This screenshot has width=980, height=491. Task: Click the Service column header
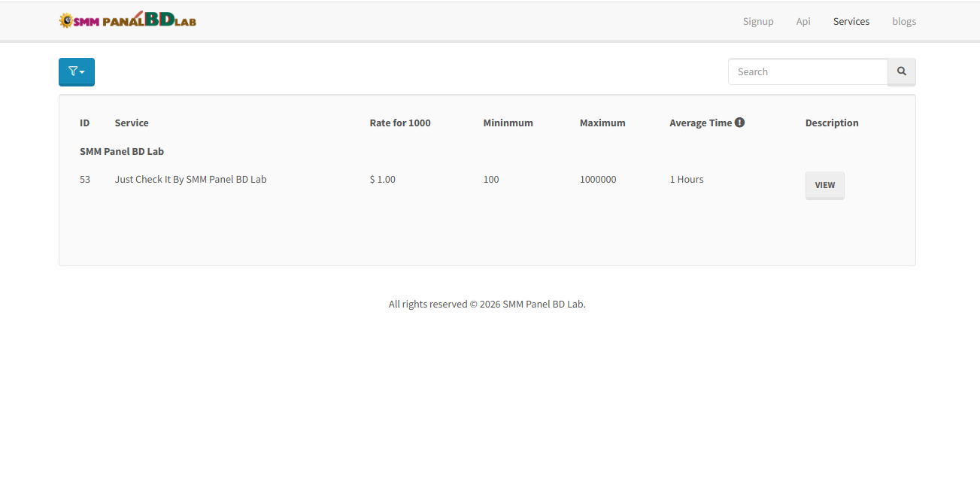pyautogui.click(x=132, y=123)
